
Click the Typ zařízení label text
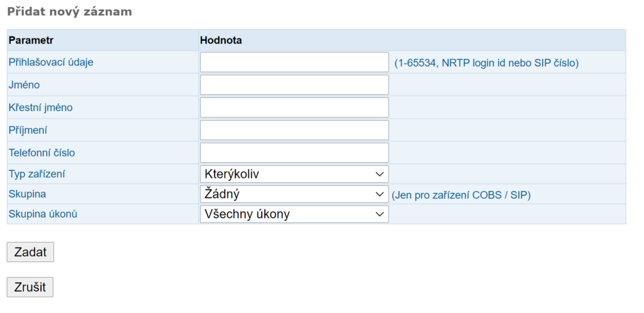[x=36, y=174]
